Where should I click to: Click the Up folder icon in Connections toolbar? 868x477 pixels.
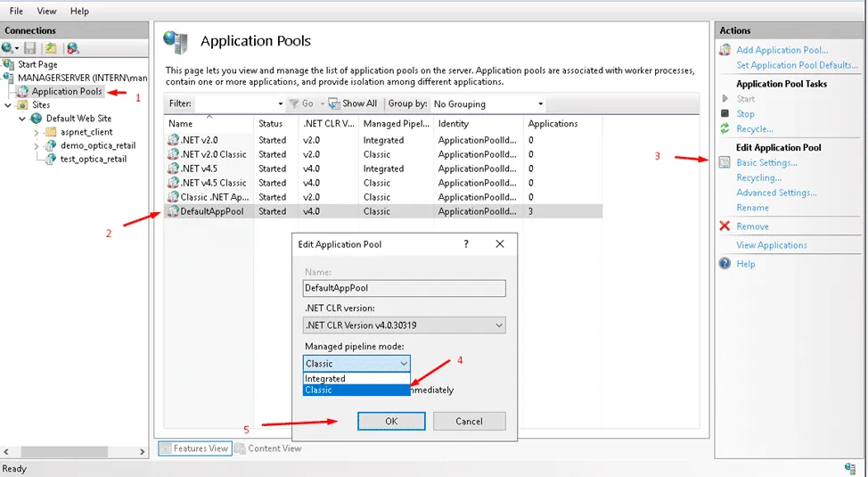pos(52,48)
